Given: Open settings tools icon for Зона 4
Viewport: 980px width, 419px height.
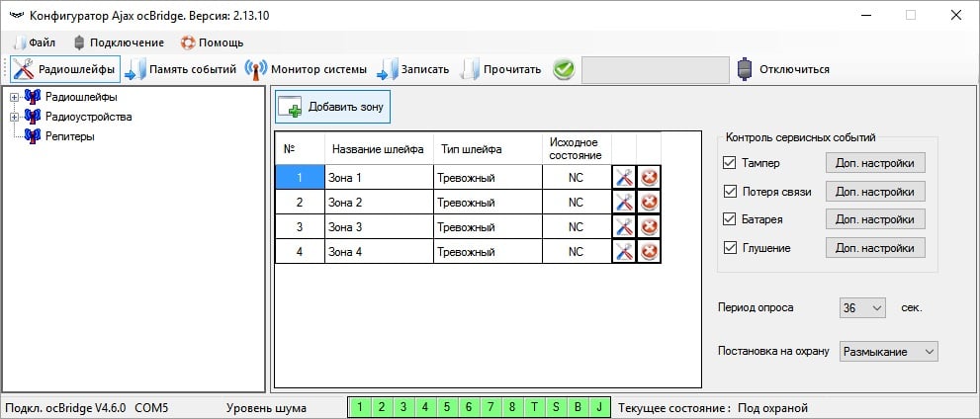Looking at the screenshot, I should point(624,252).
